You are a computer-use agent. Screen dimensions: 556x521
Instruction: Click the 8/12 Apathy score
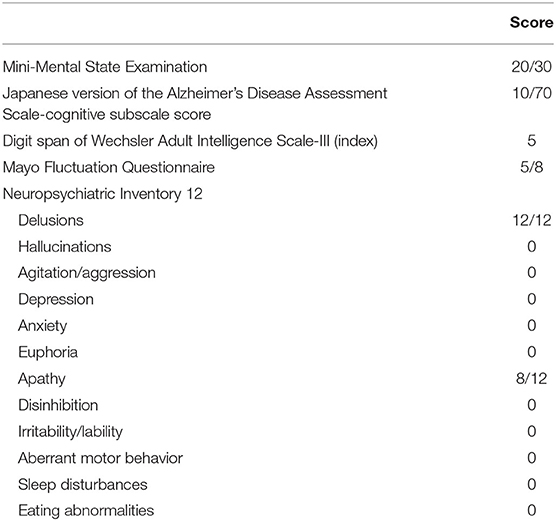pyautogui.click(x=532, y=379)
